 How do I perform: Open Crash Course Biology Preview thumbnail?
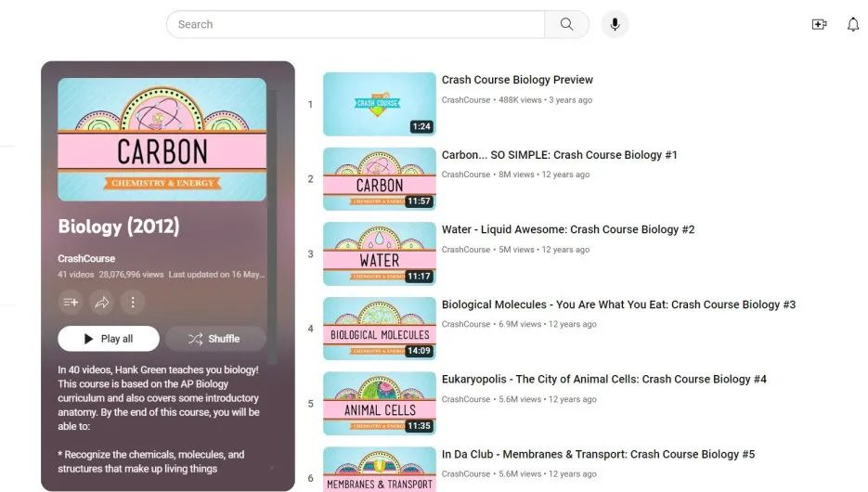click(x=379, y=104)
